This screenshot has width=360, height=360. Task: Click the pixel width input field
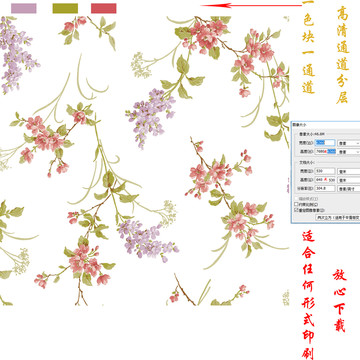(325, 143)
